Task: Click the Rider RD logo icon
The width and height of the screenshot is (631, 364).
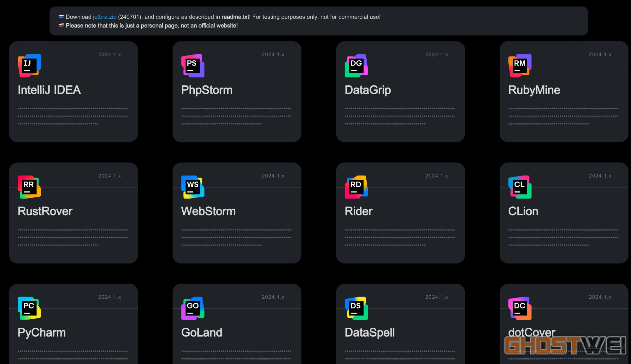Action: (356, 187)
